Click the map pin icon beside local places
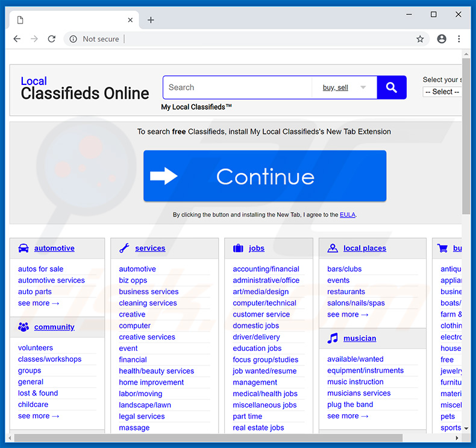Image resolution: width=476 pixels, height=448 pixels. coord(333,248)
